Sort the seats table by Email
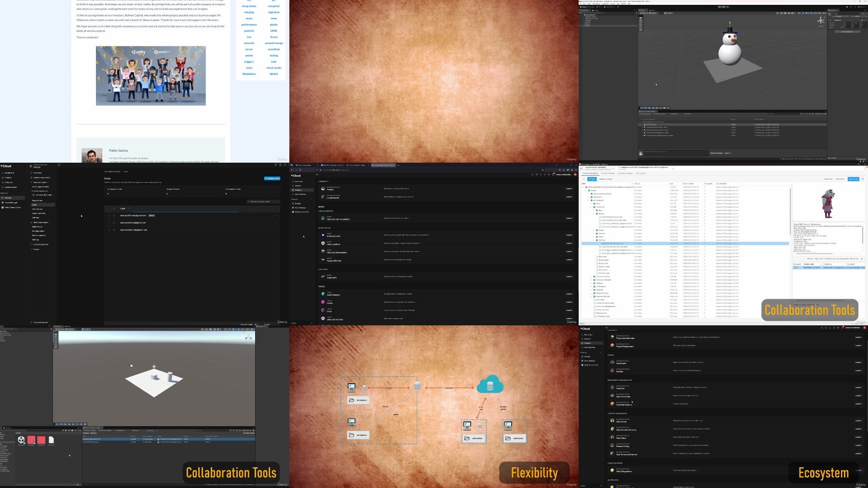The height and width of the screenshot is (488, 868). (122, 209)
